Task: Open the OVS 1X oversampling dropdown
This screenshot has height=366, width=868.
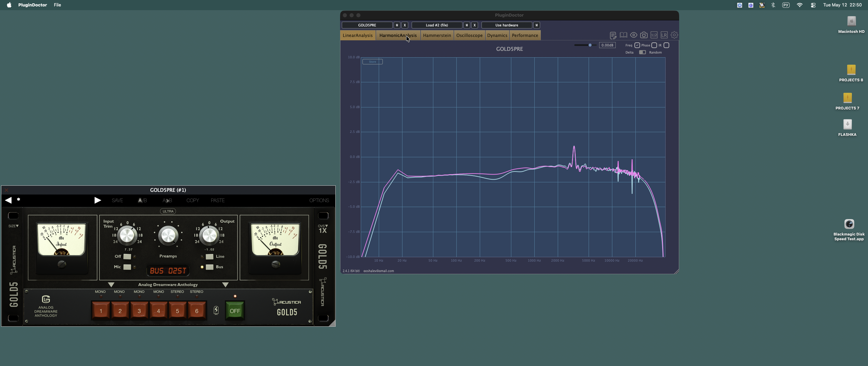Action: click(x=323, y=229)
